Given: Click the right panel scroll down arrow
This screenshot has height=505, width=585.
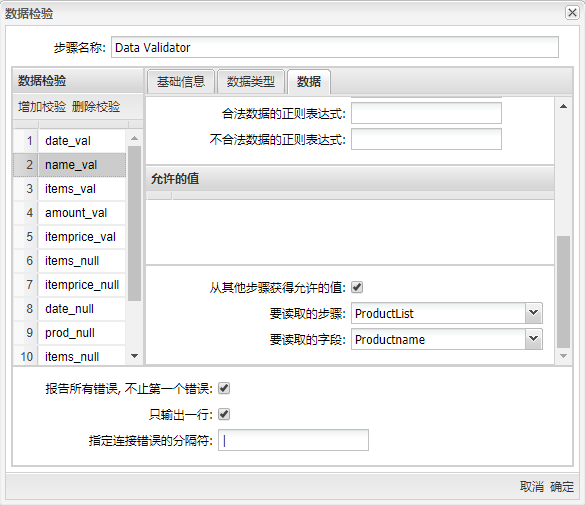Looking at the screenshot, I should [563, 356].
